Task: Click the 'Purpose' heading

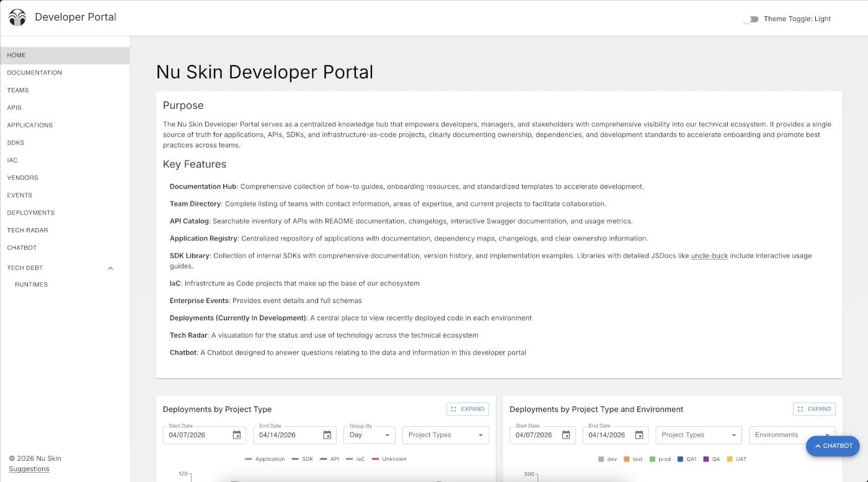Action: point(183,106)
